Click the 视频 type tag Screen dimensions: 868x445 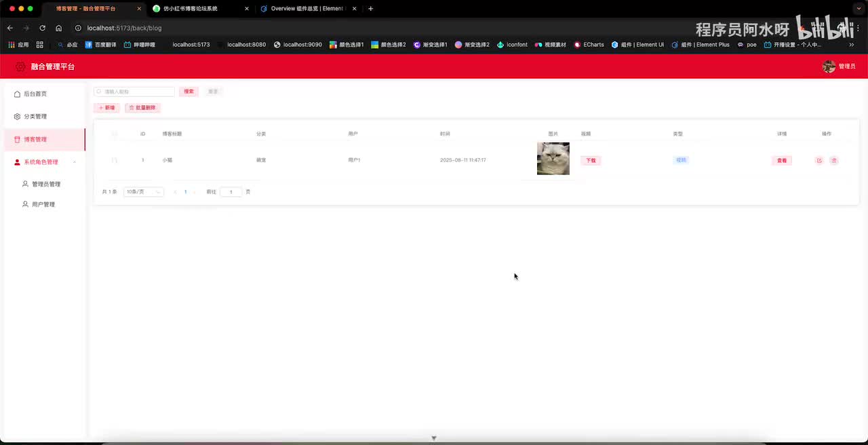click(x=681, y=160)
